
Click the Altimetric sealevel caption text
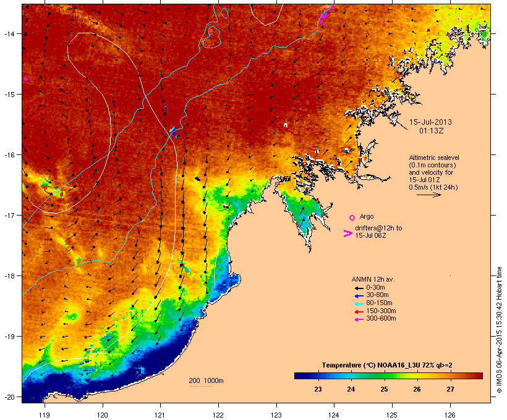tap(434, 157)
